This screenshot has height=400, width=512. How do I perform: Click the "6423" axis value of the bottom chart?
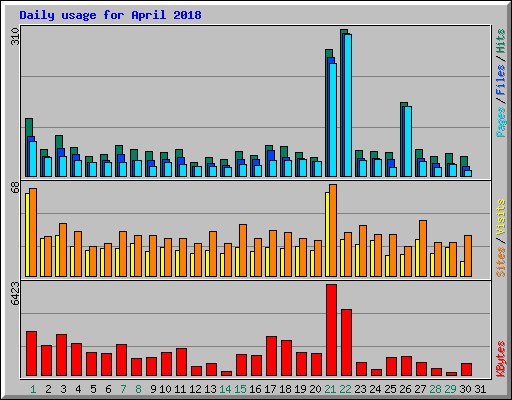15,293
